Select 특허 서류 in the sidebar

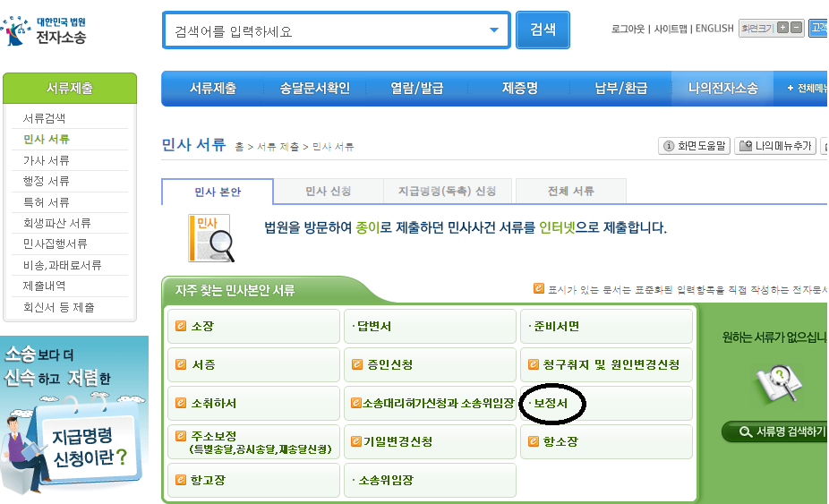(47, 202)
